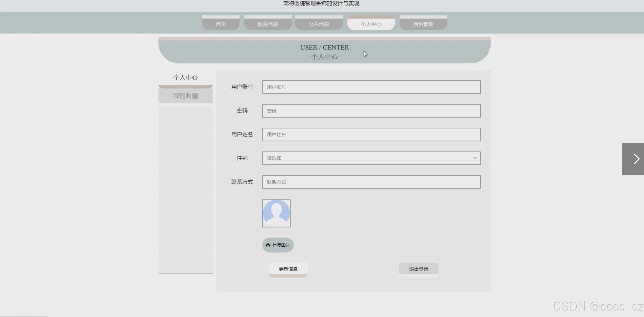The height and width of the screenshot is (317, 644).
Task: Click the 用户姓名 text box
Action: point(371,134)
